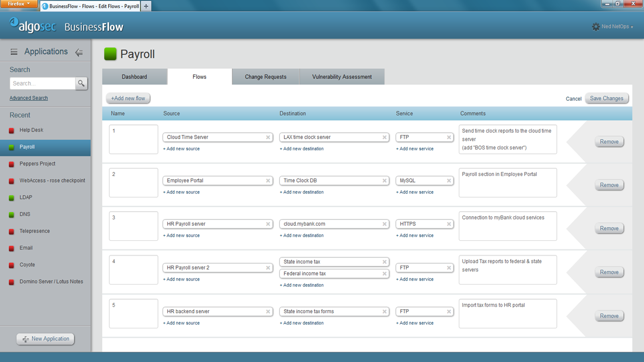The width and height of the screenshot is (644, 362).
Task: Open LDAP application in sidebar
Action: click(x=45, y=198)
